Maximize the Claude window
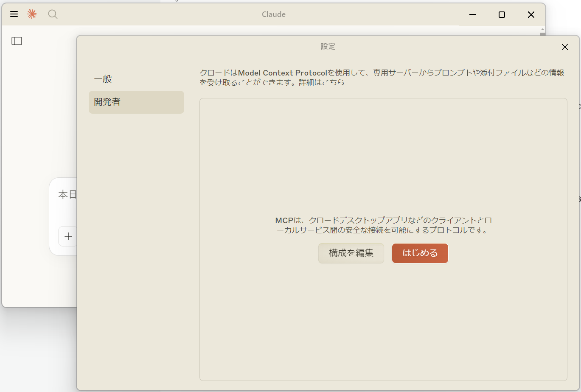This screenshot has height=392, width=581. click(x=502, y=15)
